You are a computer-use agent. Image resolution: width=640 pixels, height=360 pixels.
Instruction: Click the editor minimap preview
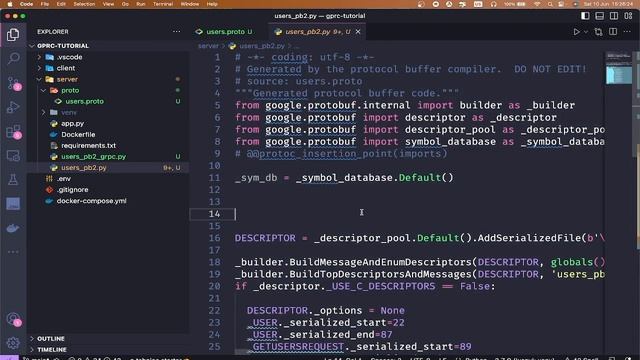click(619, 68)
